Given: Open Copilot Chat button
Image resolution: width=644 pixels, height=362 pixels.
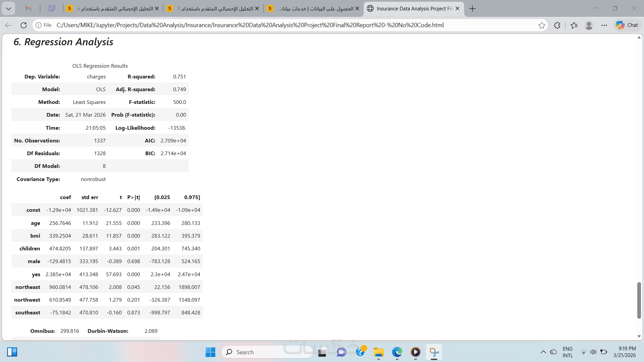Looking at the screenshot, I should click(x=627, y=25).
